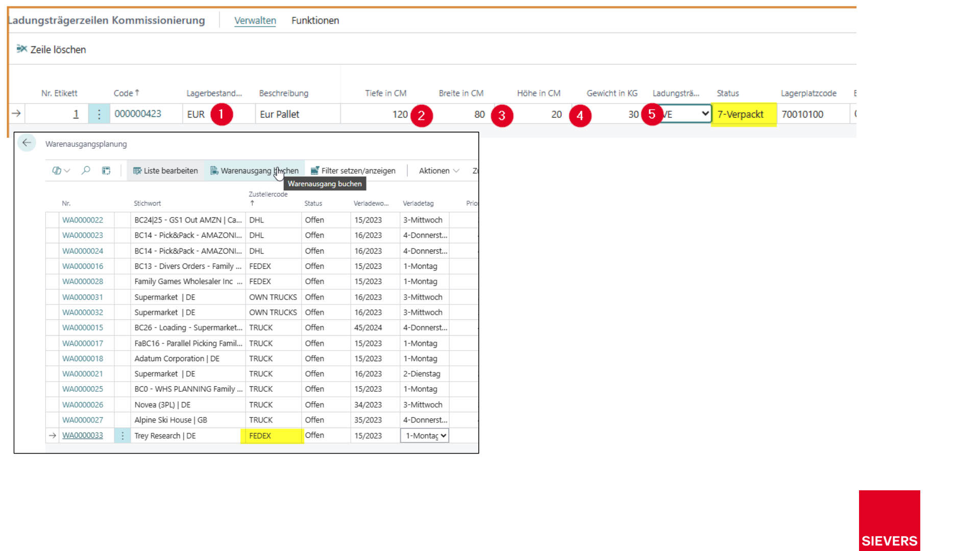Click Warenausgang buchen action
The height and width of the screenshot is (551, 980).
pyautogui.click(x=254, y=171)
